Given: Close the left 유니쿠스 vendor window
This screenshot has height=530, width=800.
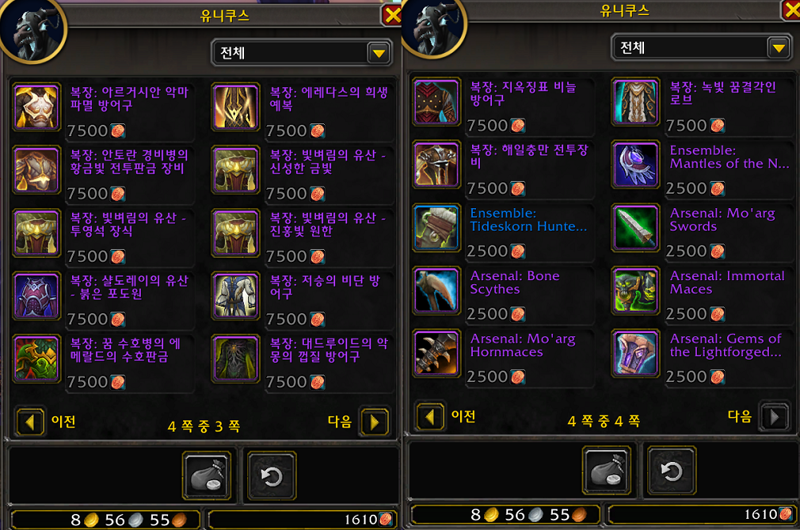Looking at the screenshot, I should coord(392,15).
